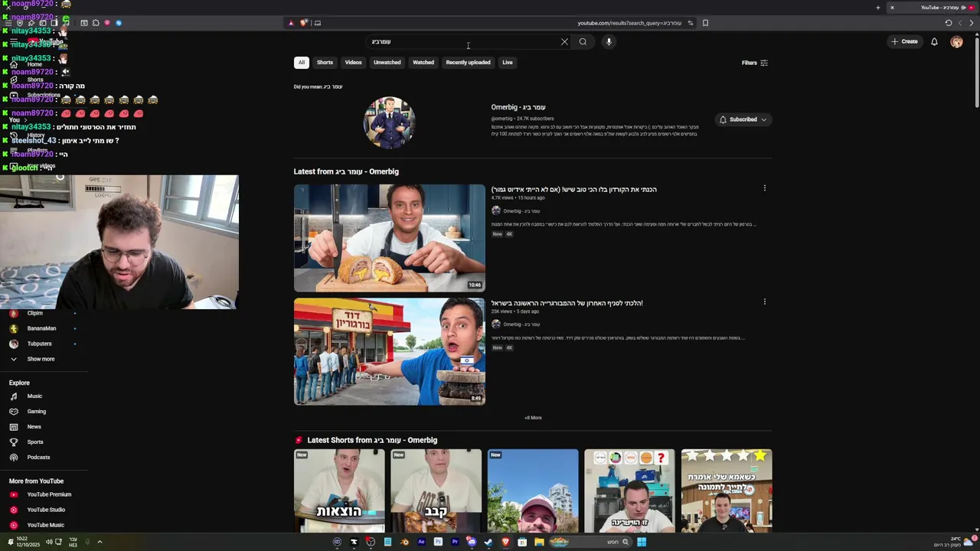Open Adobe Premiere Pro on taskbar
Screen dimensions: 980x551
click(455, 542)
